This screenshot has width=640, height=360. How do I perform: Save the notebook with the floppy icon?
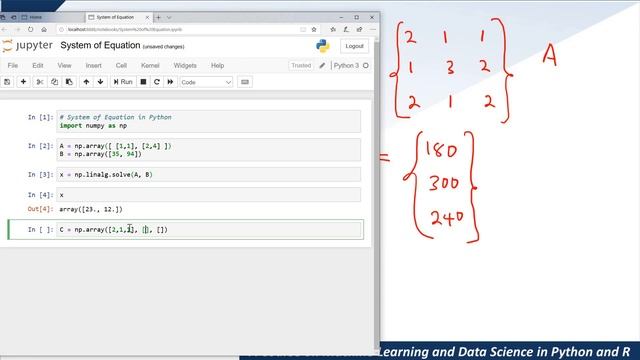coord(7,82)
